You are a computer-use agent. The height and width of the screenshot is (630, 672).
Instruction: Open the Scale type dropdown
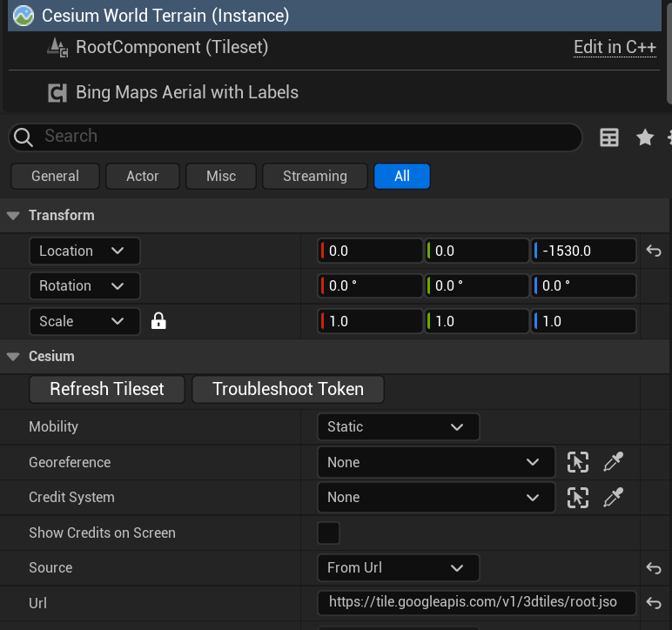pyautogui.click(x=84, y=321)
